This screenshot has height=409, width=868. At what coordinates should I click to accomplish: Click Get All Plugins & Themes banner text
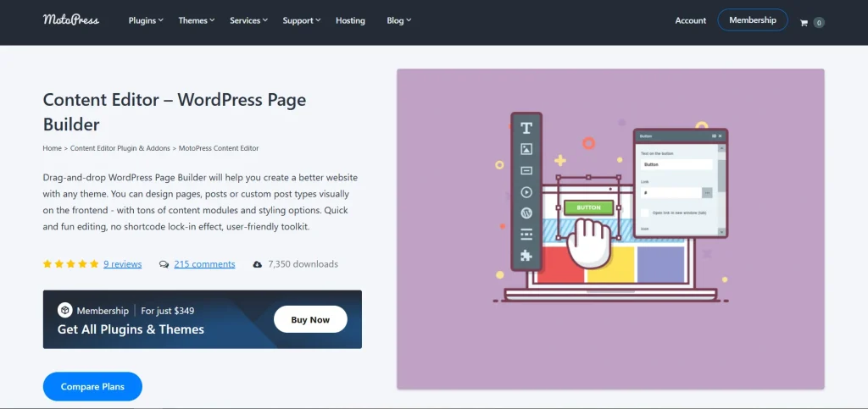[131, 329]
